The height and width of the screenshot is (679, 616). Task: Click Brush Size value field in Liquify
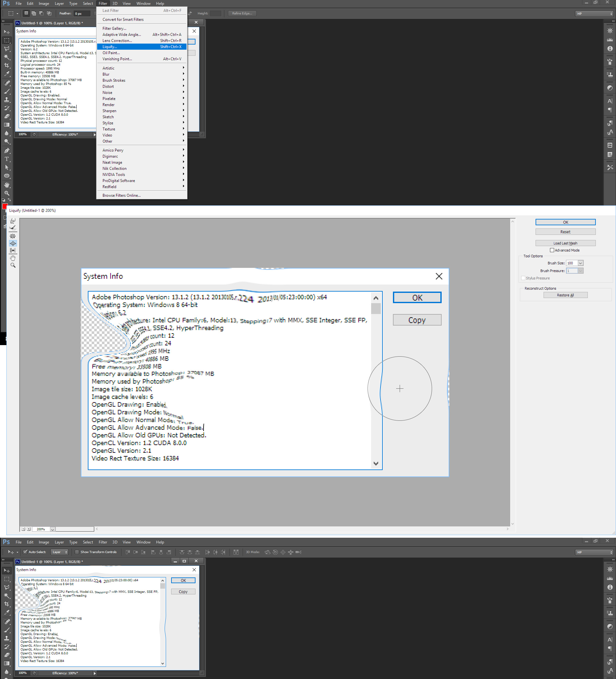point(572,263)
